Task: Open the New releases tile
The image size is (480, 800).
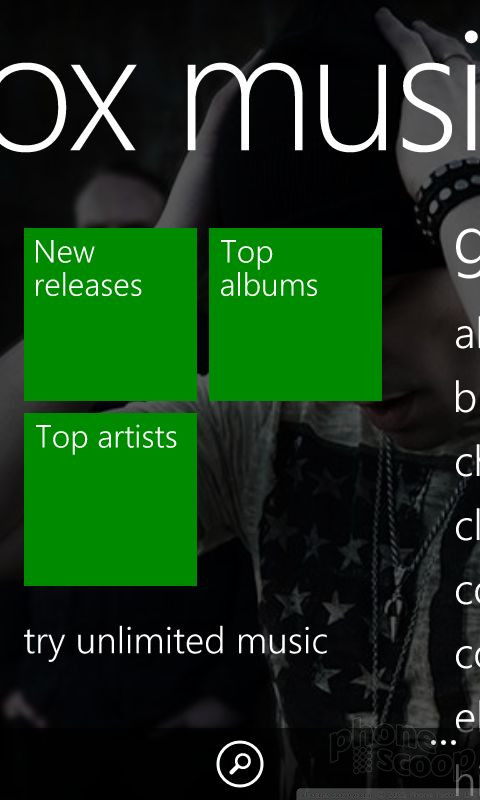Action: [110, 314]
